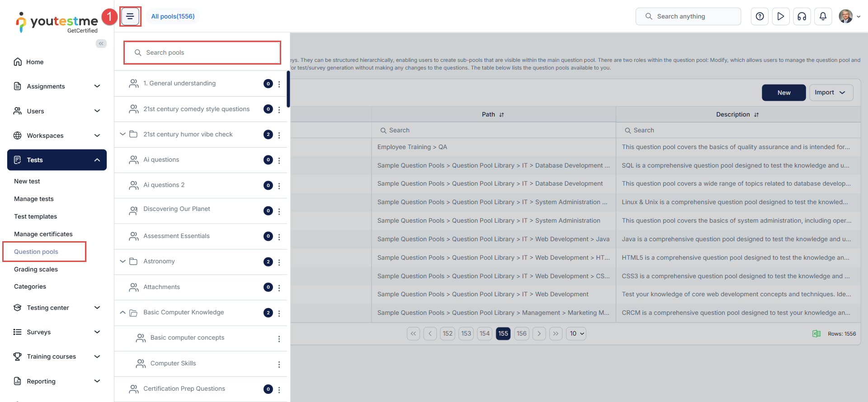Jump to page 154
Screen dimensions: 868x402
pyautogui.click(x=485, y=334)
